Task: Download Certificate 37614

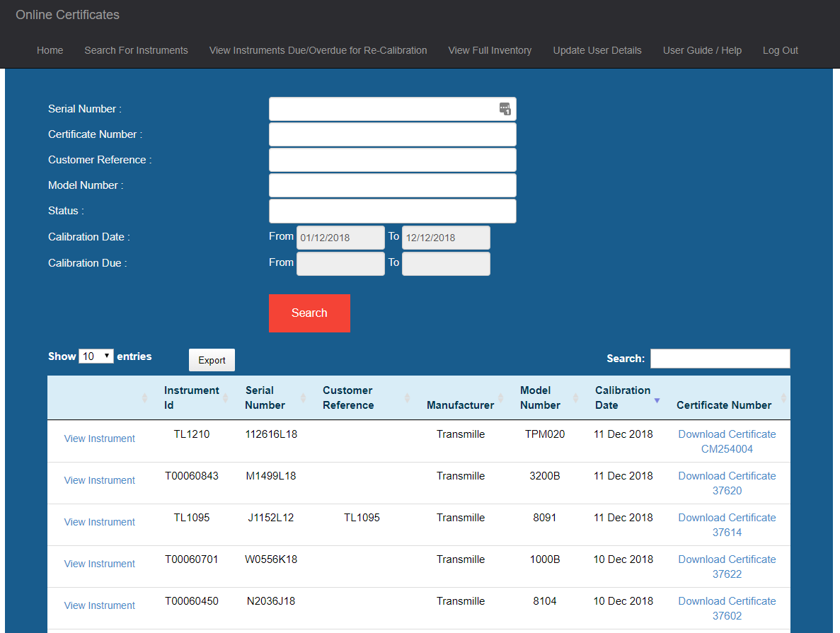Action: [x=727, y=525]
